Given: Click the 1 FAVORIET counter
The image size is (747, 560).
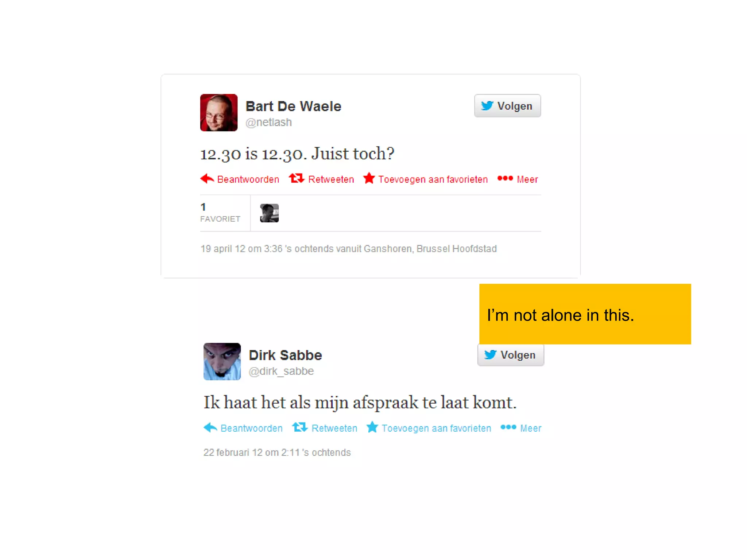Looking at the screenshot, I should 220,213.
